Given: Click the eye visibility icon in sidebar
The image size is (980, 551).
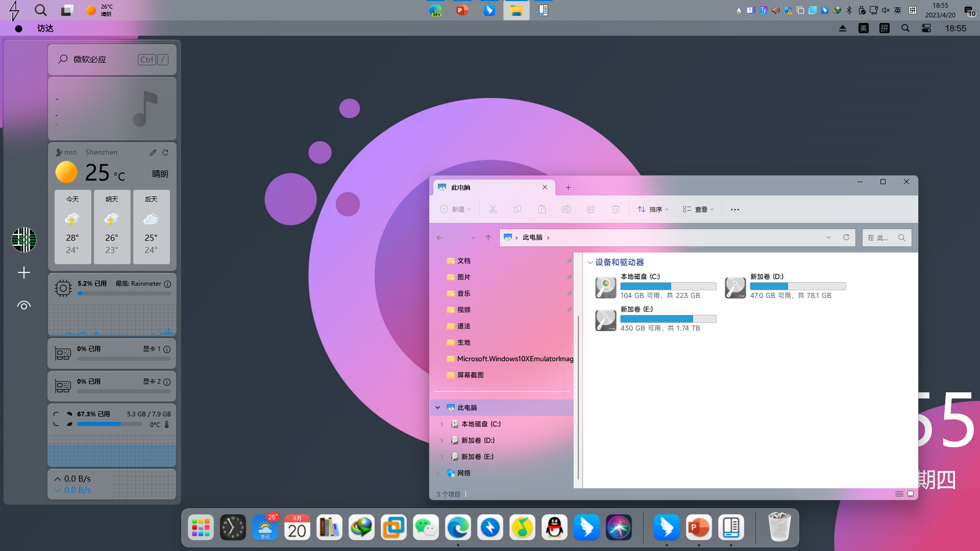Looking at the screenshot, I should [x=24, y=306].
